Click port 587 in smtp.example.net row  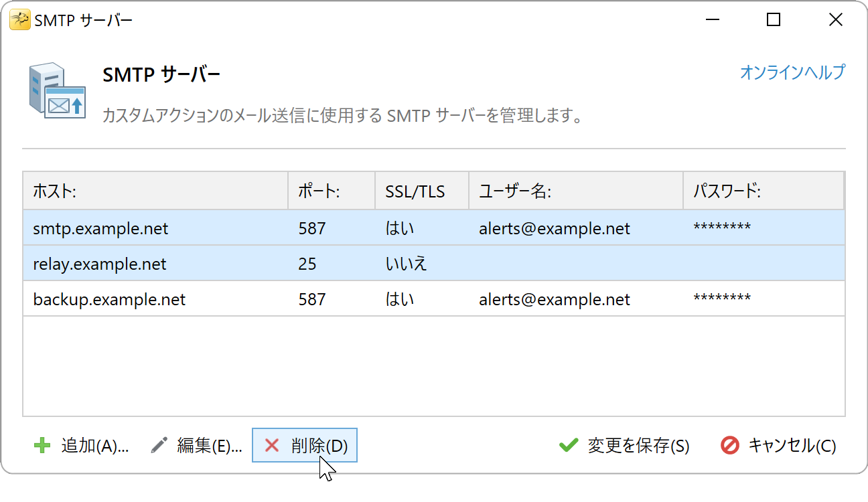coord(312,229)
